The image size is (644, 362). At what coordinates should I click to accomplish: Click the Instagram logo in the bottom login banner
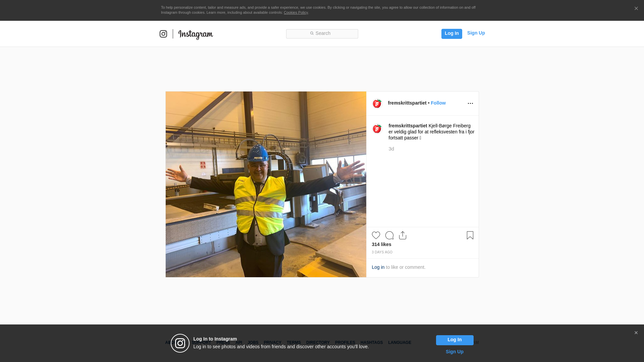point(180,343)
